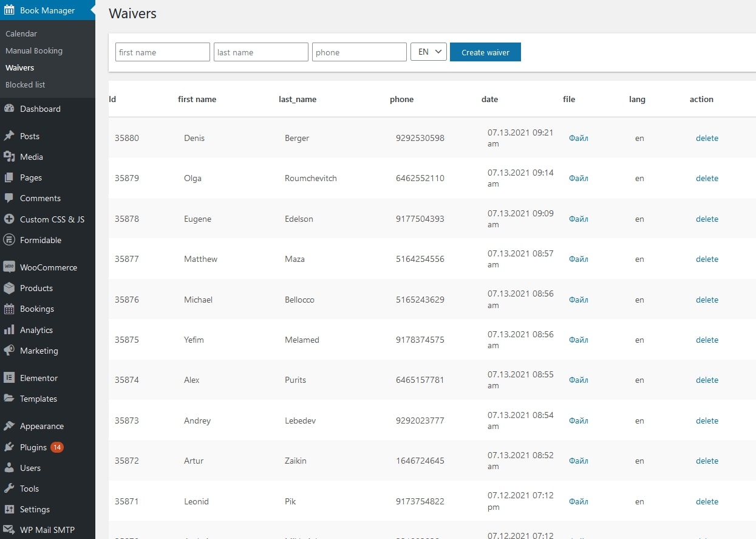Click the Marketing megaphone icon
This screenshot has width=756, height=539.
pyautogui.click(x=9, y=351)
